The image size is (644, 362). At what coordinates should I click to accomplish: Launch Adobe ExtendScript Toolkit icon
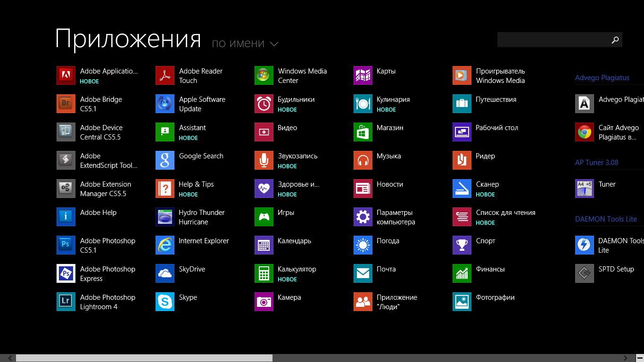[x=66, y=160]
